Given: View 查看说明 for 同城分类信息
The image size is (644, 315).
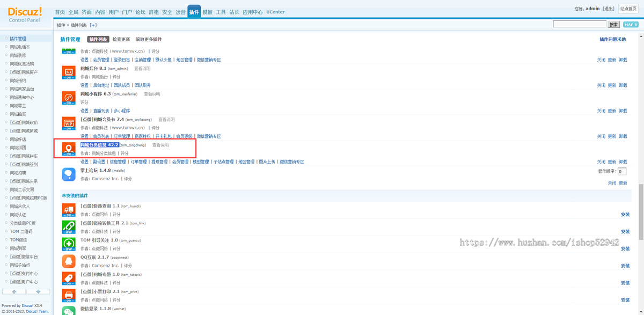Looking at the screenshot, I should point(160,145).
